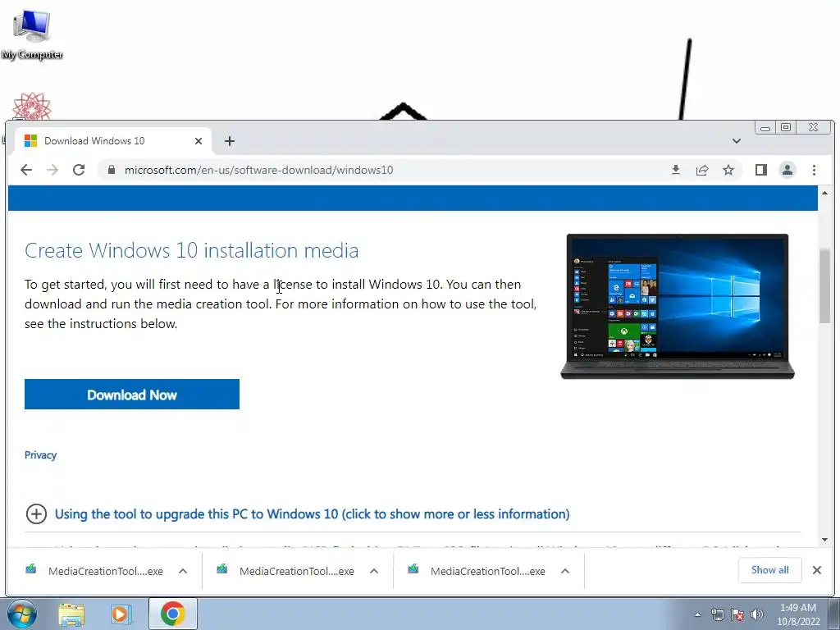Open a new tab with plus button

[x=230, y=141]
